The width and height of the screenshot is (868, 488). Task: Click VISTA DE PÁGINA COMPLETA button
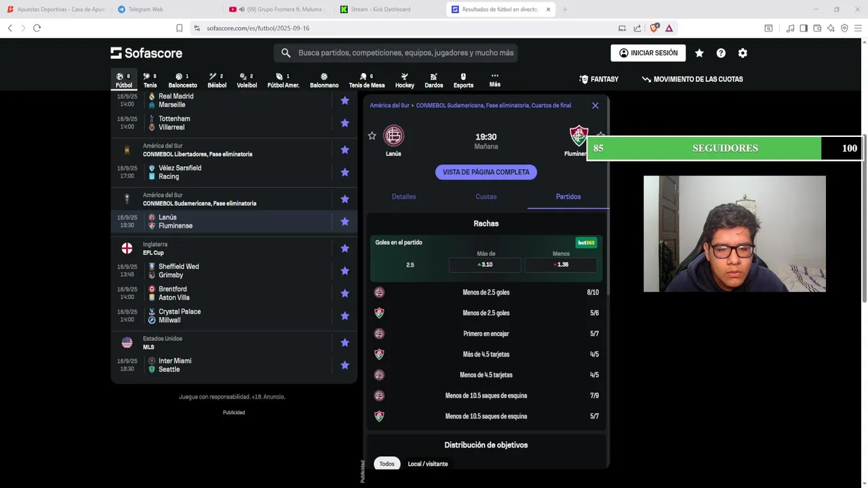click(x=486, y=172)
